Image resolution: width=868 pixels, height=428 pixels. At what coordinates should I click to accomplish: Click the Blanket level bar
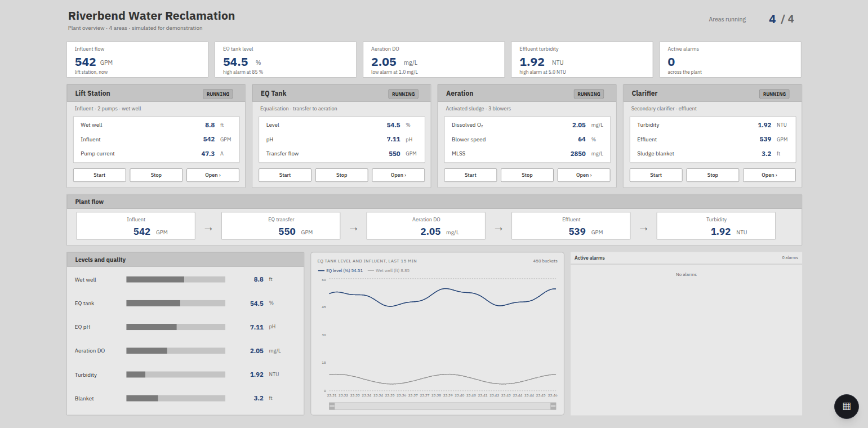click(x=176, y=398)
